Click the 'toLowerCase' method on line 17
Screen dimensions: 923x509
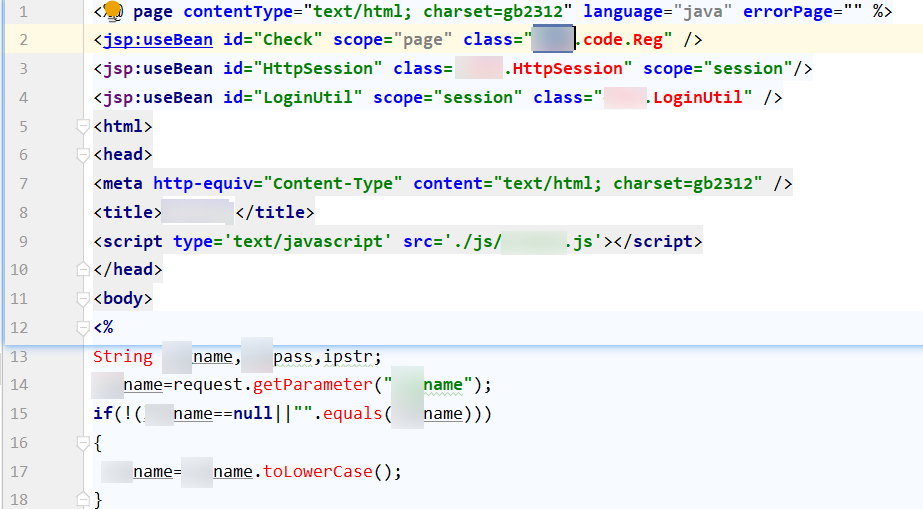(317, 471)
